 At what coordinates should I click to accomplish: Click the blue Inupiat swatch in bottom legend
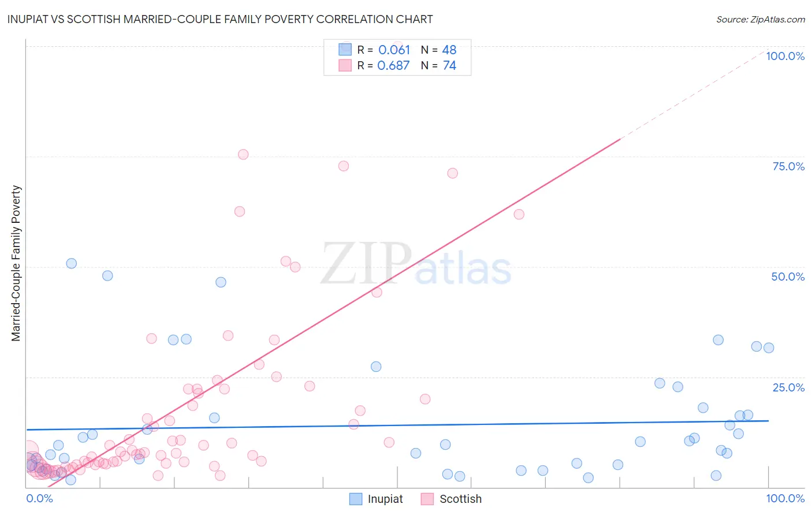(356, 499)
